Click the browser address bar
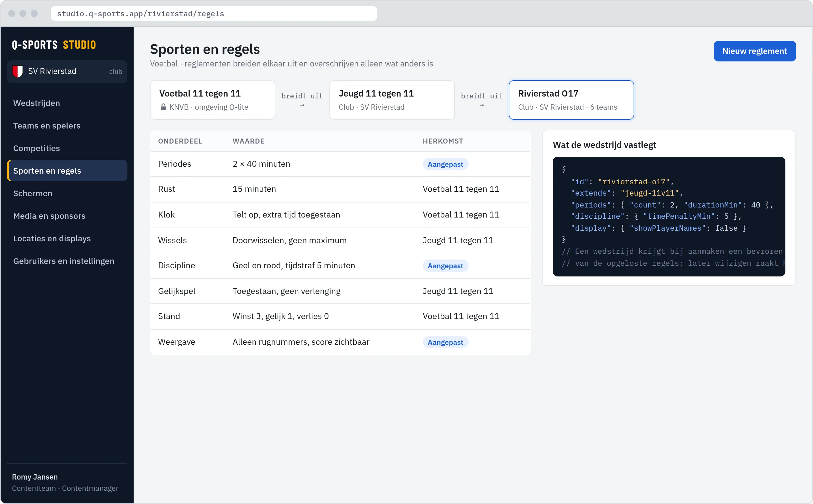This screenshot has height=504, width=813. pyautogui.click(x=213, y=14)
